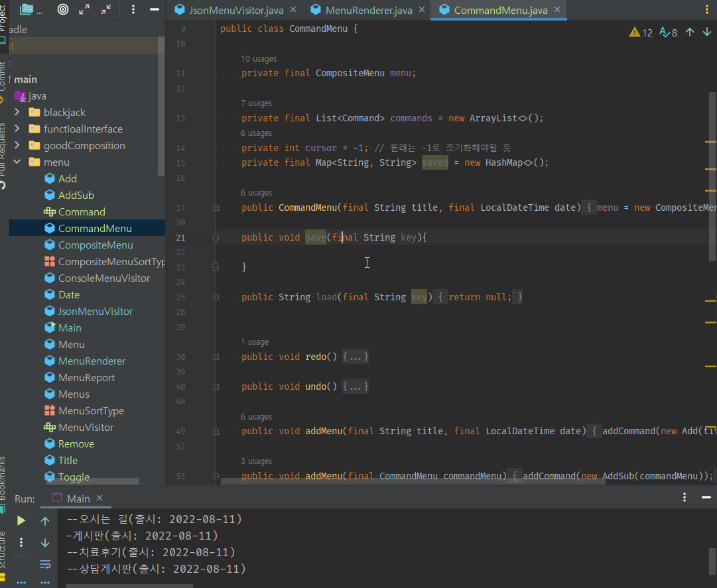The image size is (717, 588).
Task: Click the '1 usage' hint above redo
Action: (x=255, y=342)
